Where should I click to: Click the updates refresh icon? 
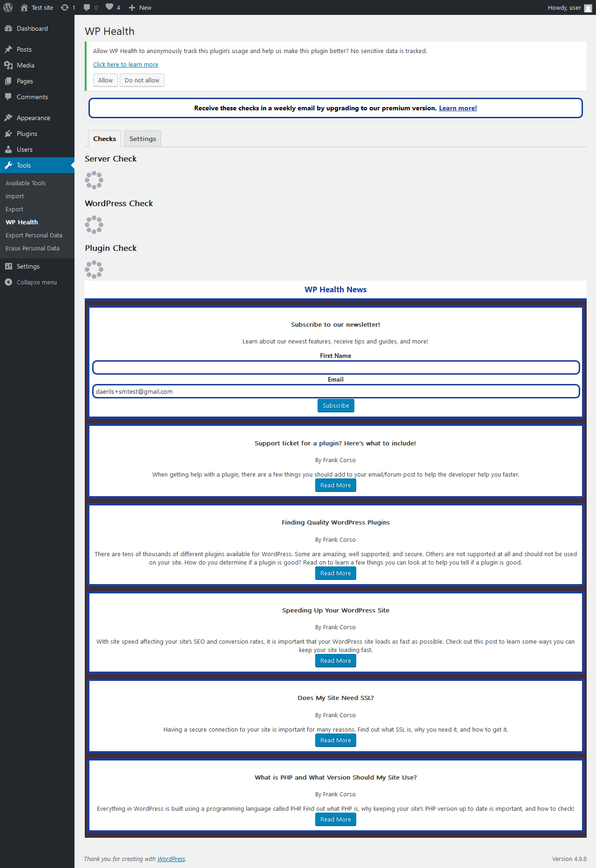point(65,7)
